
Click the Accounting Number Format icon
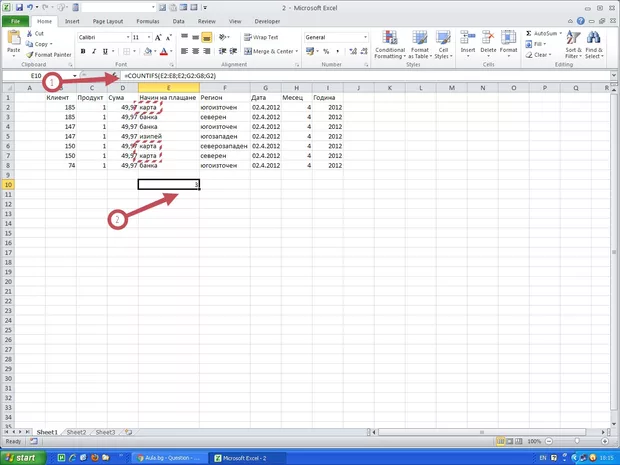tap(310, 51)
